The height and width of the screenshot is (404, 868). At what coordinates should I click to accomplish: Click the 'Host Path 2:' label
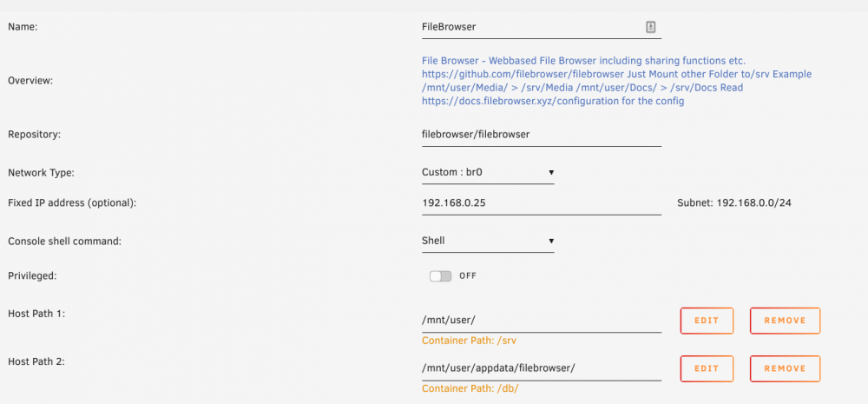[x=36, y=361]
